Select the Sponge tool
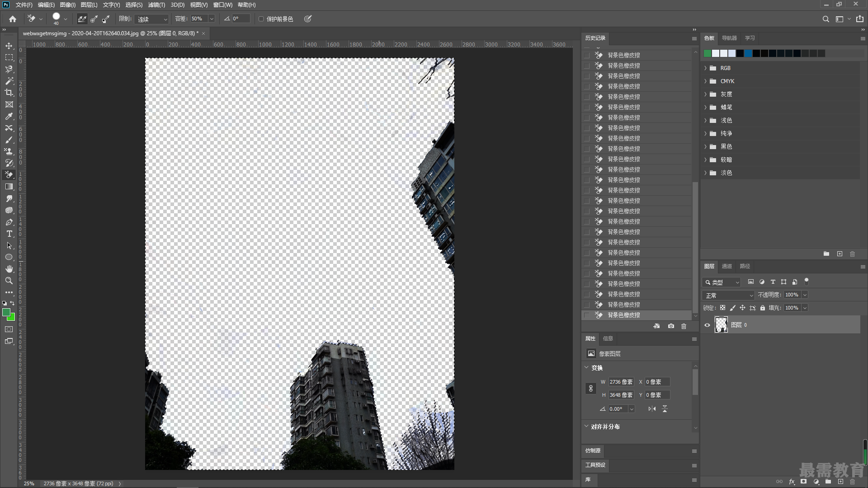Screen dimensions: 868x488 click(9, 210)
